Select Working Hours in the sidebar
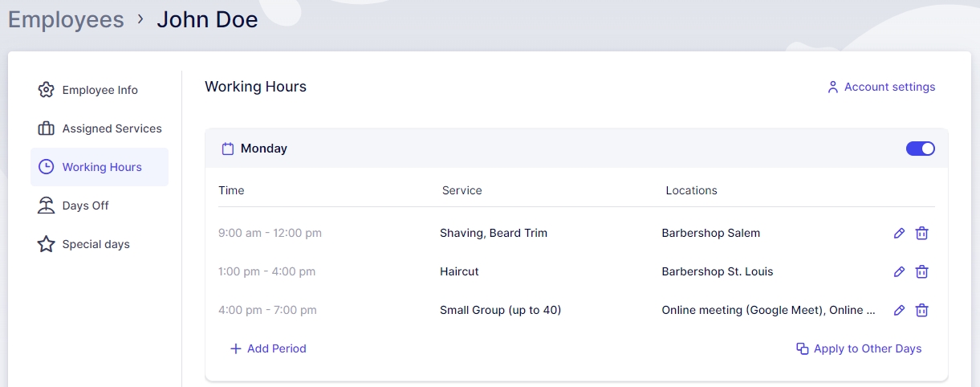Viewport: 980px width, 387px height. pos(101,167)
